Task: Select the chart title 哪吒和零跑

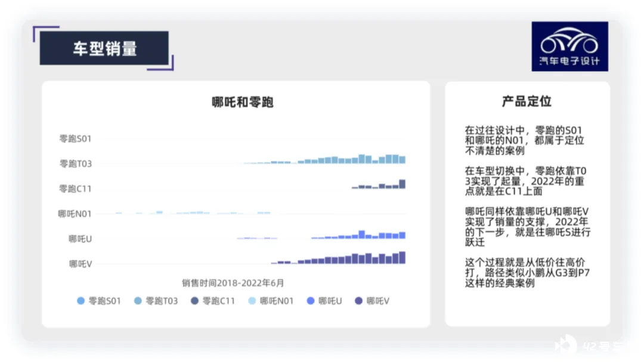Action: [x=243, y=102]
